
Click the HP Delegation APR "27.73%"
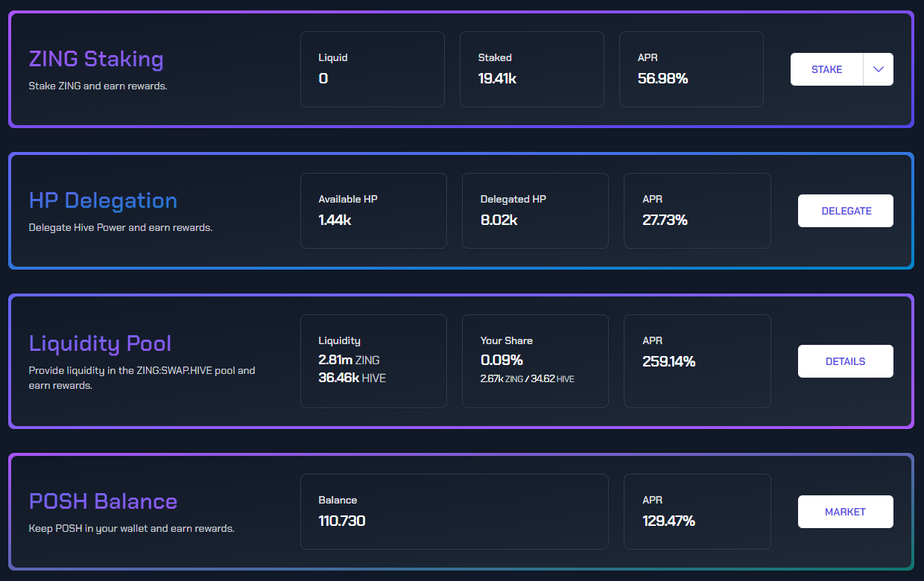pyautogui.click(x=665, y=220)
